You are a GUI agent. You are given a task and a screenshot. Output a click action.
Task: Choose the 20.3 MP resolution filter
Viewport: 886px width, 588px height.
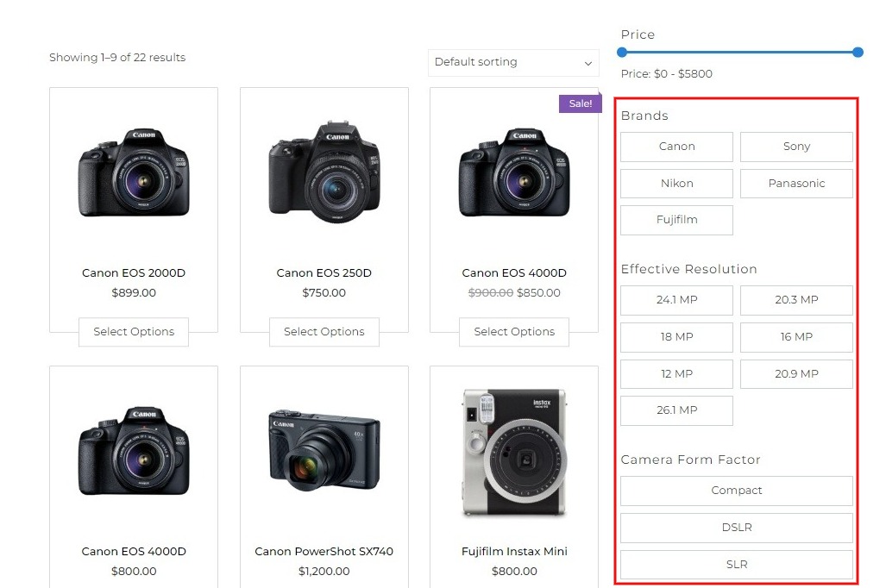(796, 300)
